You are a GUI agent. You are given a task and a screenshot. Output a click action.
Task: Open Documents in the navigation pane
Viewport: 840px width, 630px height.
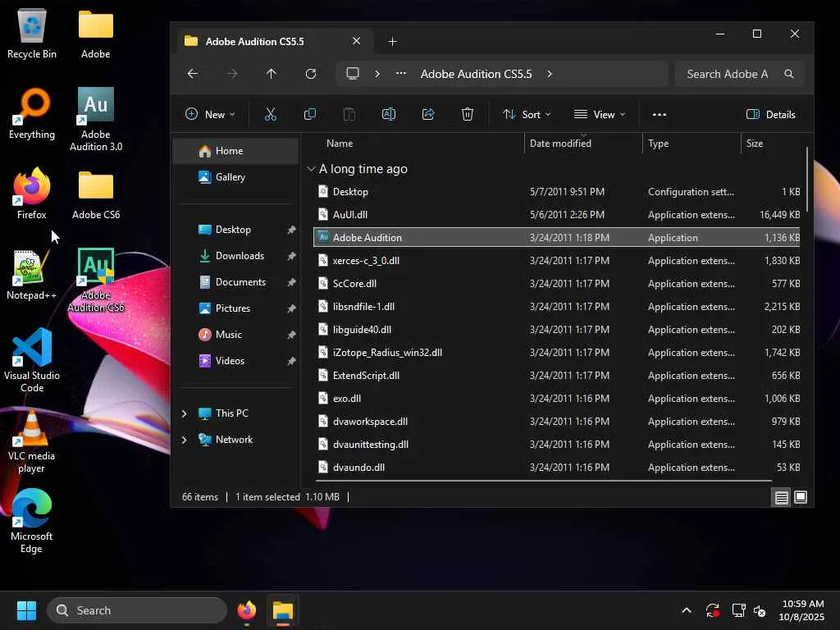[235, 282]
